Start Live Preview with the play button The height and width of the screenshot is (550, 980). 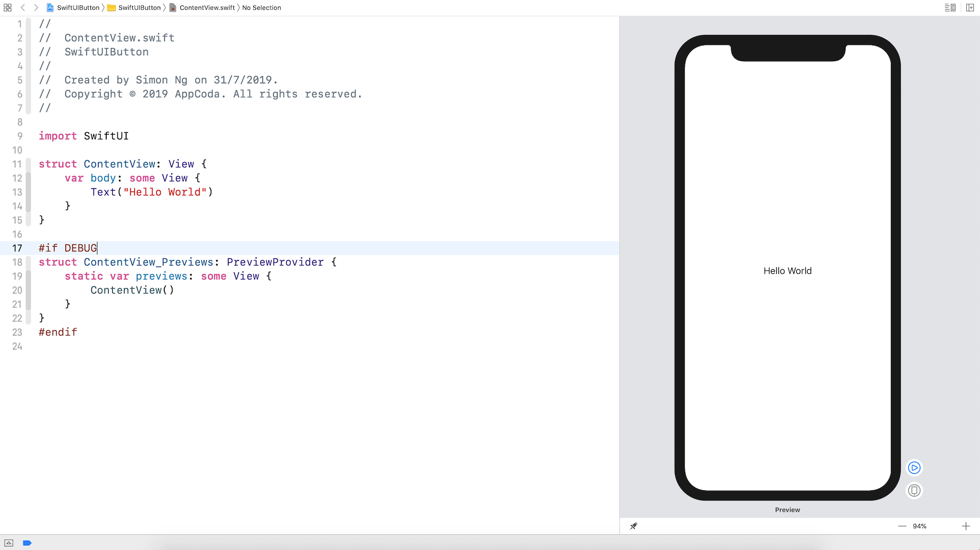coord(914,468)
